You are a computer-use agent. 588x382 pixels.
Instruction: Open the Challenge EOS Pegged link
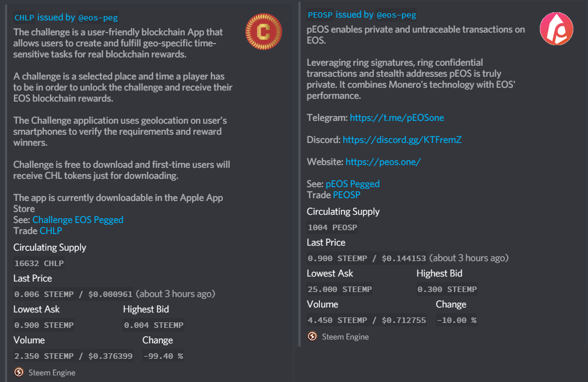coord(78,220)
